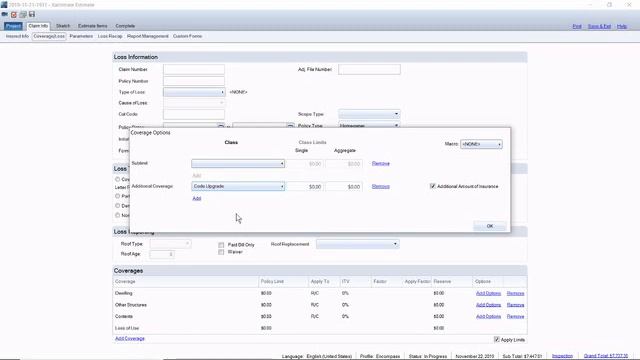
Task: Click Remove link in Additional Coverage row
Action: coord(380,187)
